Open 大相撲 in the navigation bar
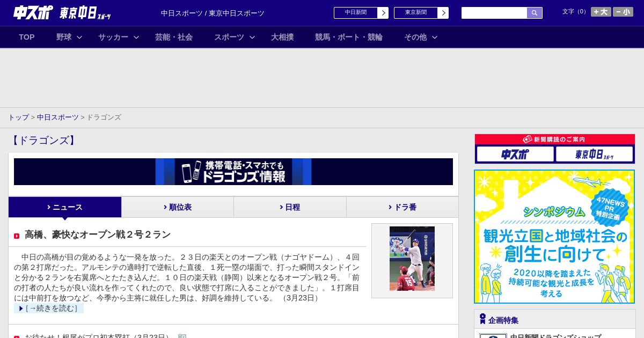Viewport: 644px width, 338px height. coord(282,37)
